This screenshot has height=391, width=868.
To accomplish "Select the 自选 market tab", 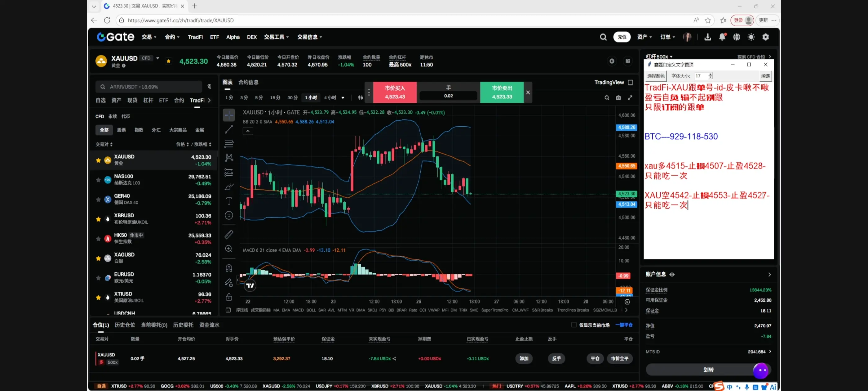I will coord(100,100).
